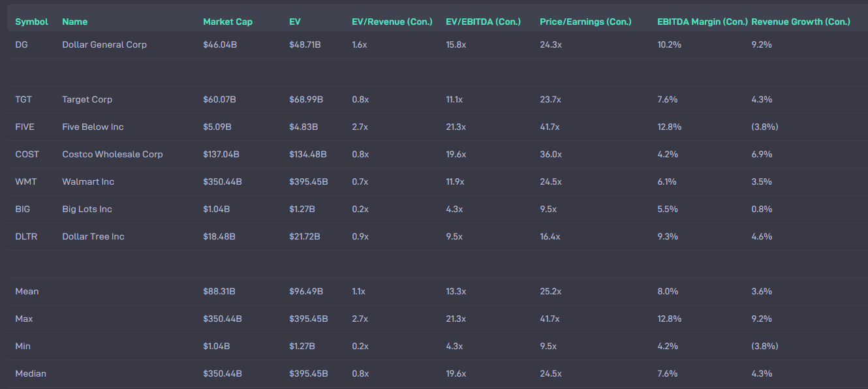Click the Price/Earnings (Con.) column header
This screenshot has height=389, width=868.
[x=585, y=22]
